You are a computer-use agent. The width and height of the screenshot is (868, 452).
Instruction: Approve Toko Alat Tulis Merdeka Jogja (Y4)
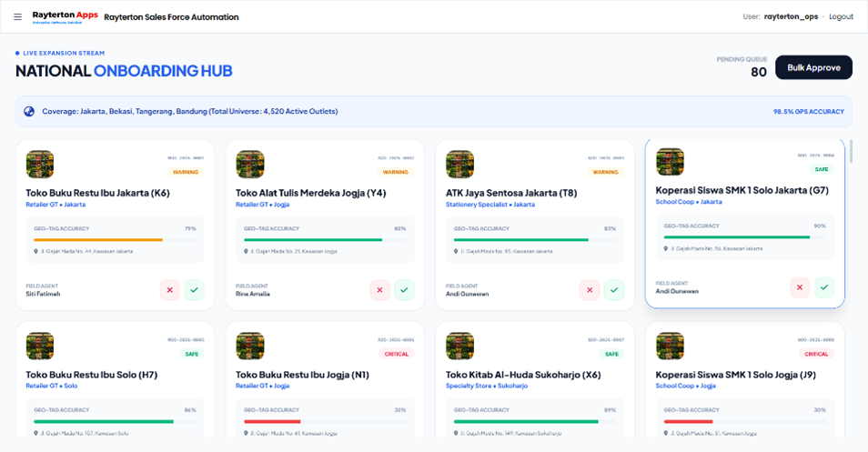tap(404, 290)
